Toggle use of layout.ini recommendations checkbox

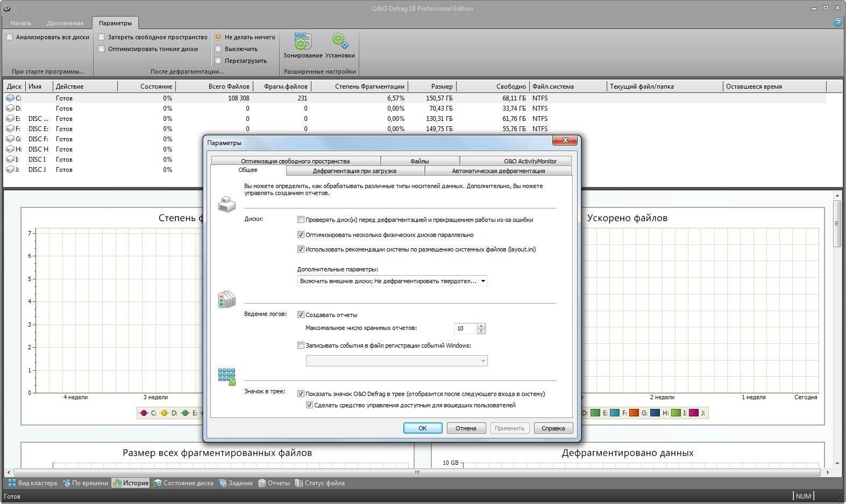pyautogui.click(x=301, y=249)
